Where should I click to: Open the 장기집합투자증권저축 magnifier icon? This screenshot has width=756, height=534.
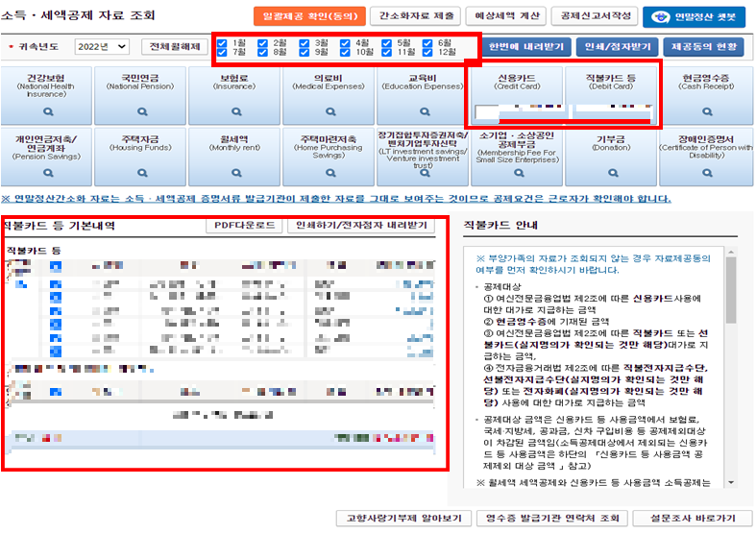[425, 173]
